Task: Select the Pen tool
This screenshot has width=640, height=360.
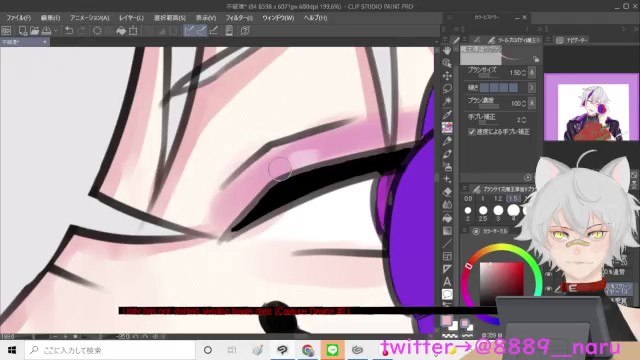Action: 447,141
